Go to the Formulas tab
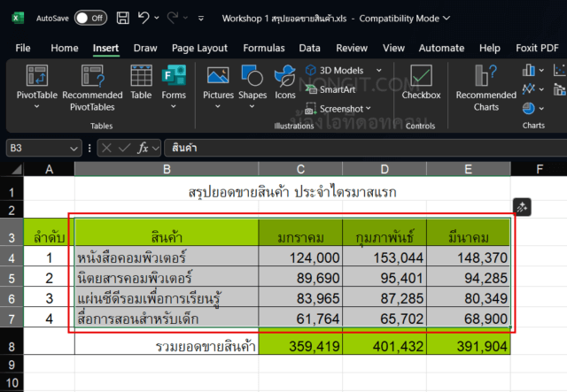 coord(264,48)
